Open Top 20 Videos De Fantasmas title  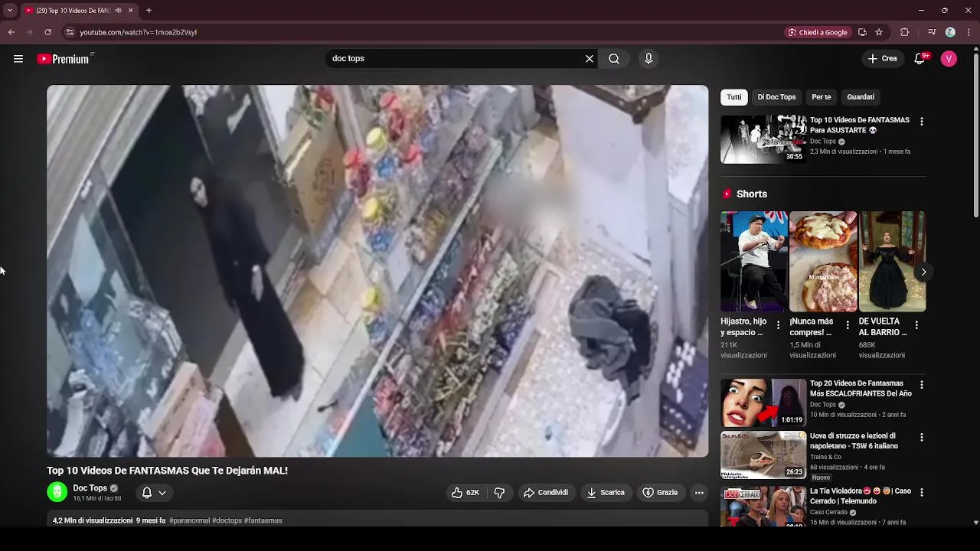coord(861,388)
